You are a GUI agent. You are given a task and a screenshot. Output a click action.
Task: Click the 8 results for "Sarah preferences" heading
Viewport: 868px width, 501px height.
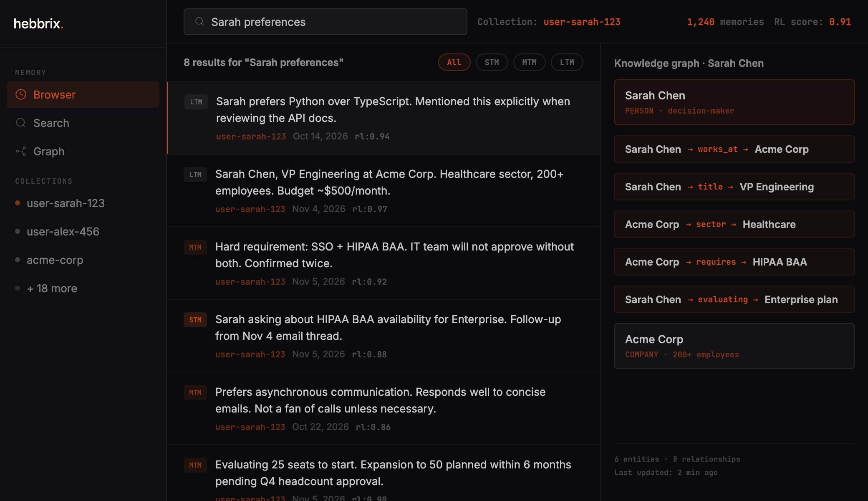point(263,62)
